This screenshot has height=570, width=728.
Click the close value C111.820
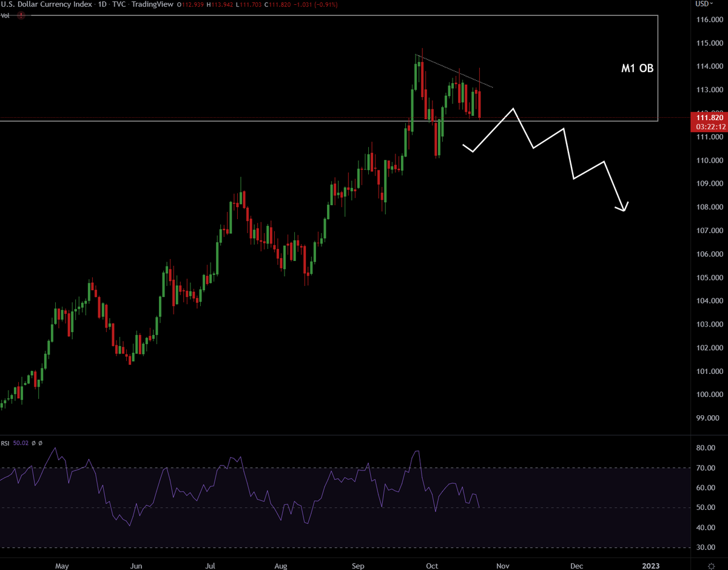click(x=278, y=5)
